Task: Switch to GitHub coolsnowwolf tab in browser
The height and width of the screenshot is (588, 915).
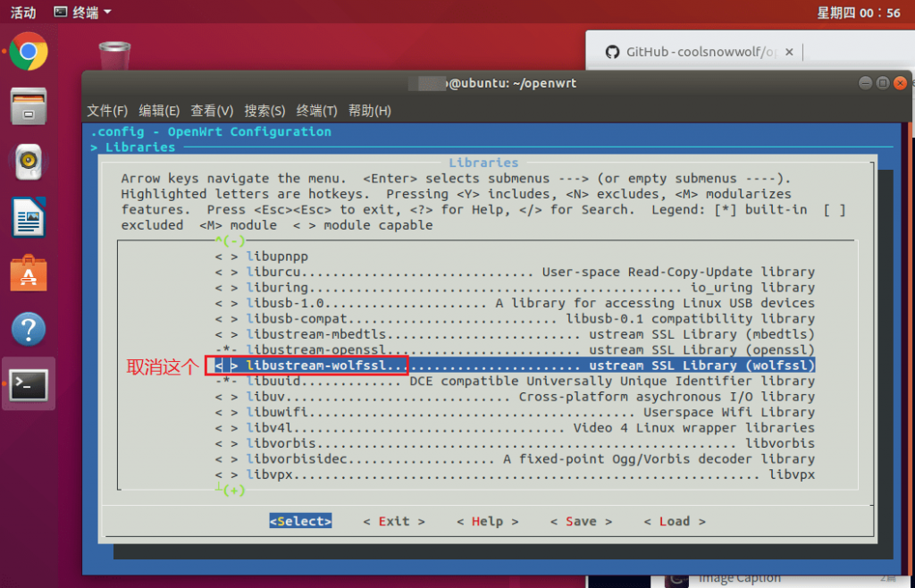Action: point(694,52)
